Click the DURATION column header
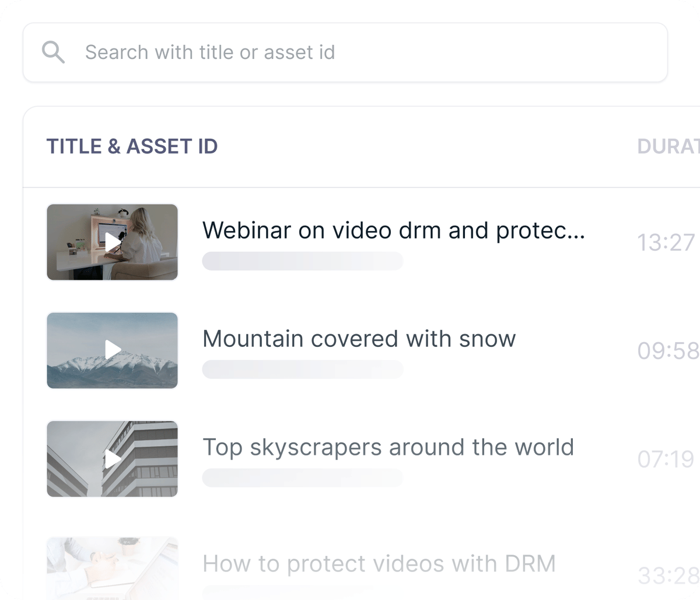Image resolution: width=700 pixels, height=600 pixels. click(670, 146)
